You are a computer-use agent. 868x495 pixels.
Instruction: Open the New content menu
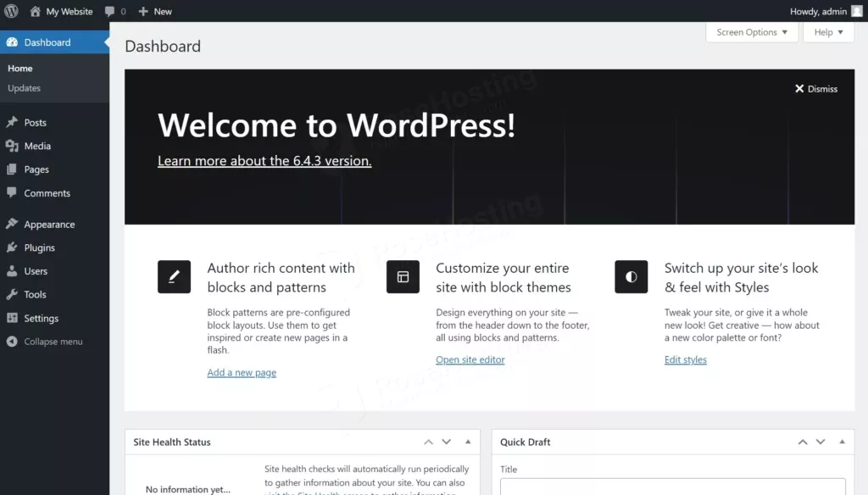click(x=155, y=12)
